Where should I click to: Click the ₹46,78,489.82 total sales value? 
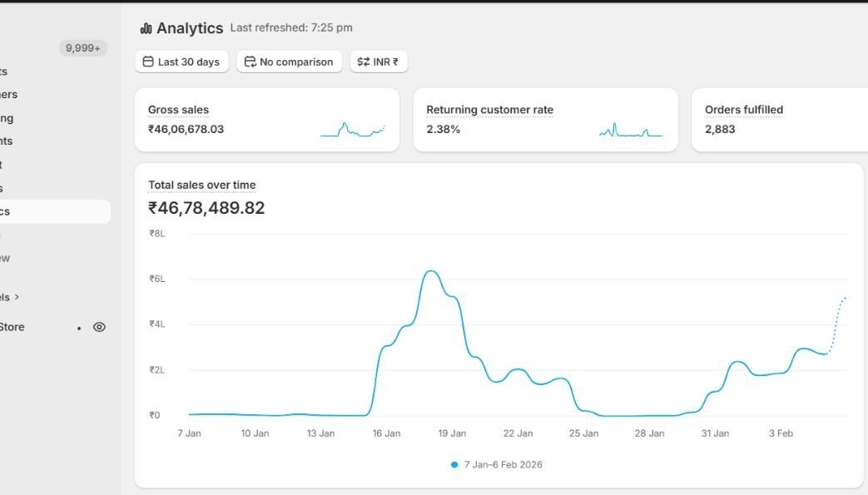[x=206, y=208]
